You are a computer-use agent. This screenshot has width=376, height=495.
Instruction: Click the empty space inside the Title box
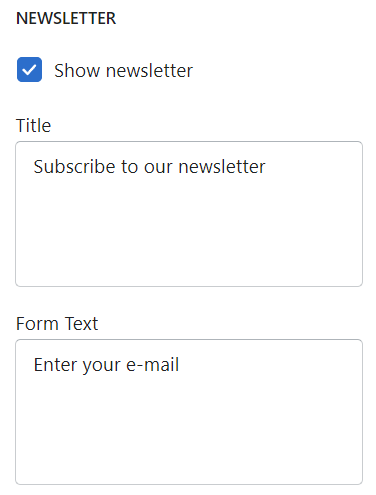point(189,233)
